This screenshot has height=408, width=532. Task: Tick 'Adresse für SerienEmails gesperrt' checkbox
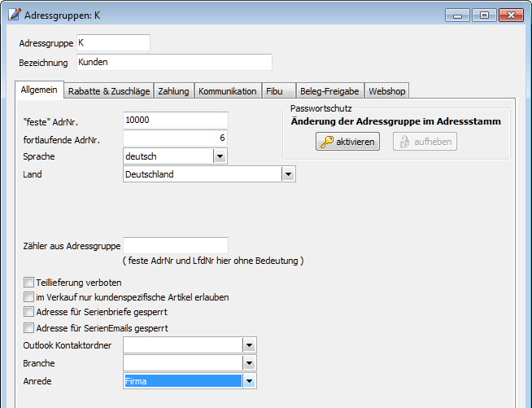click(29, 328)
